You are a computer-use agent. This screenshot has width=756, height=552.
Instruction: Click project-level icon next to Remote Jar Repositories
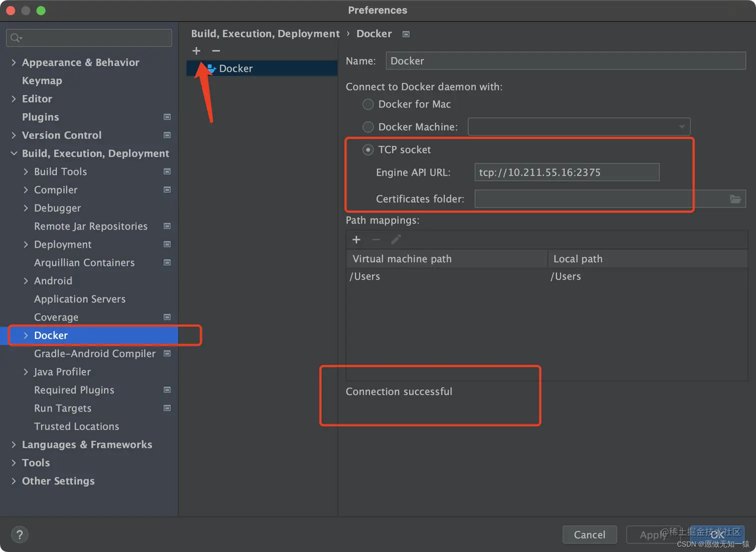(167, 226)
